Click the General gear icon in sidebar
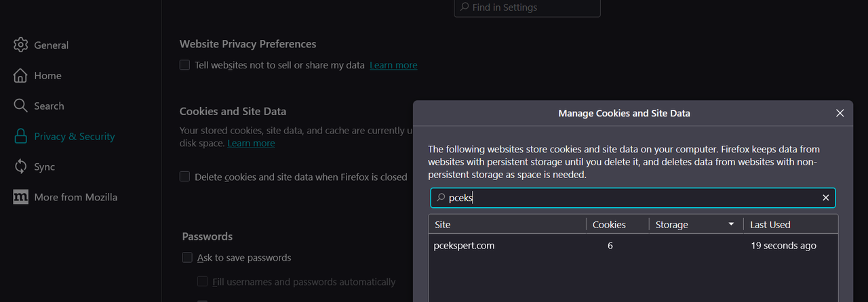The width and height of the screenshot is (868, 302). [20, 45]
